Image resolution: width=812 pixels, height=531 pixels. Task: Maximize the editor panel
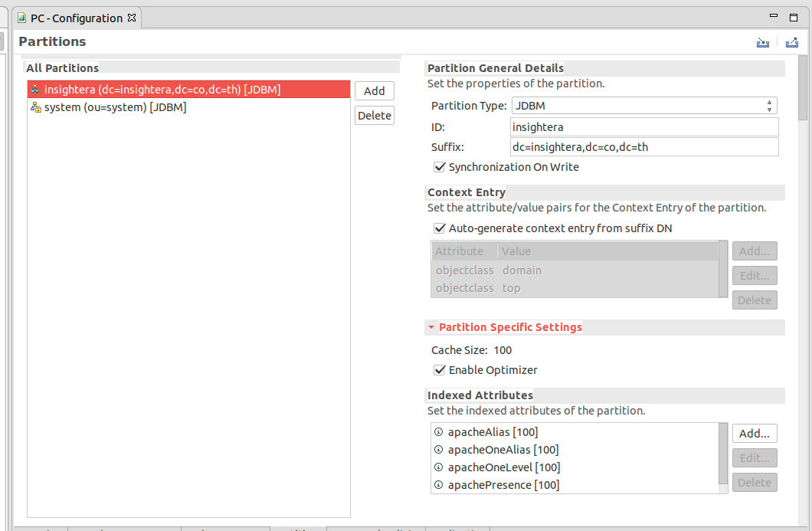click(x=794, y=17)
